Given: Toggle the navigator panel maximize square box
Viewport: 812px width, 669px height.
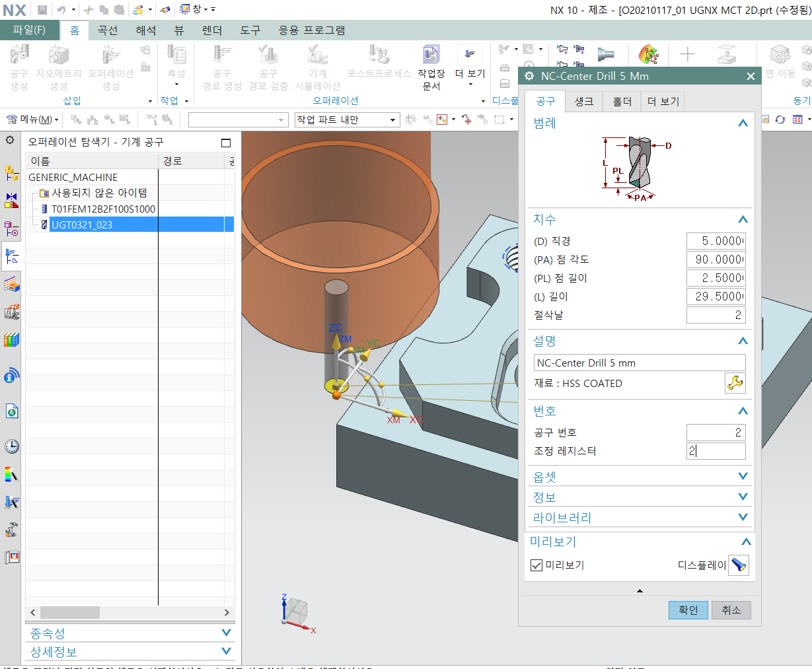Looking at the screenshot, I should point(226,143).
